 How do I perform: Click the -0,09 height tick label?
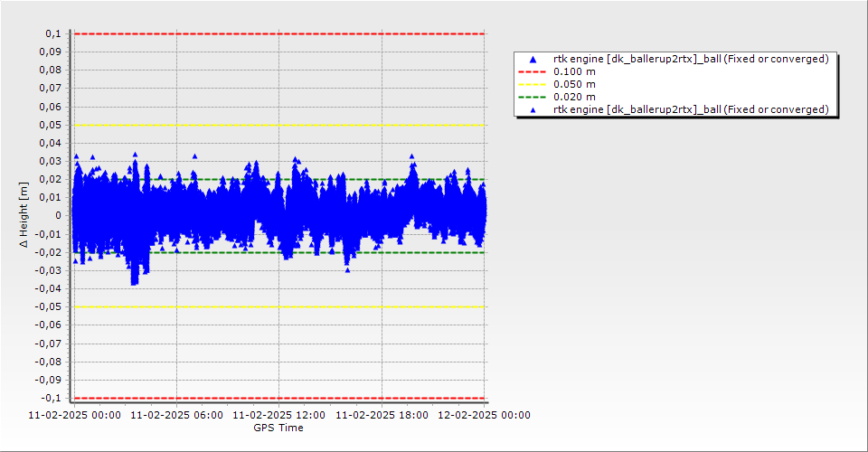pos(48,380)
